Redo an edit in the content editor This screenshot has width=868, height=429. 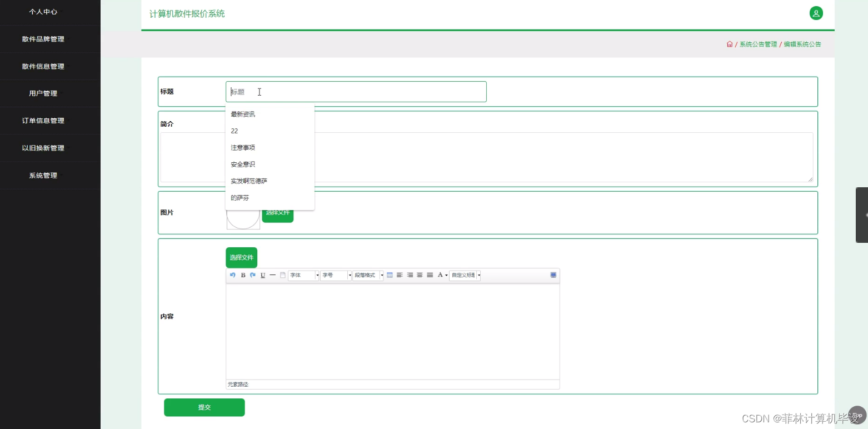252,275
